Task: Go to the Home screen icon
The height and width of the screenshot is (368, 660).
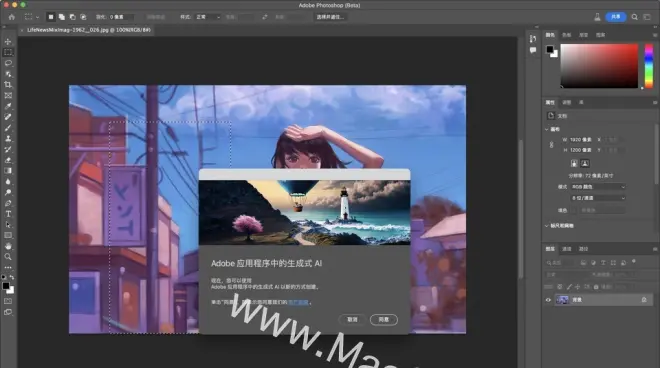Action: point(12,17)
